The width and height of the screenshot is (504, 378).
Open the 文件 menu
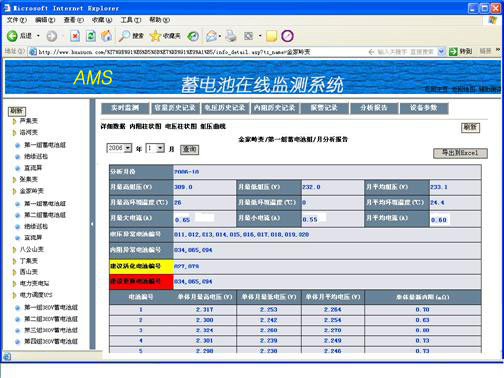click(17, 20)
